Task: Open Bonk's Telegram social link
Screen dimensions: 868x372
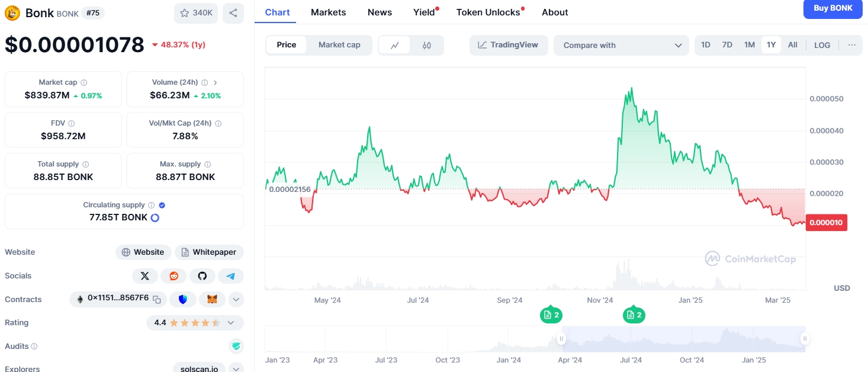Action: (231, 276)
